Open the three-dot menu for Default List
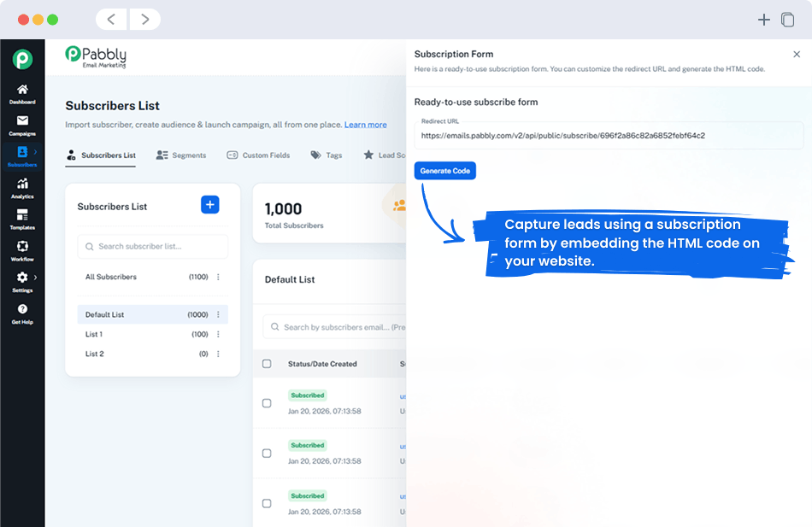 pos(219,314)
